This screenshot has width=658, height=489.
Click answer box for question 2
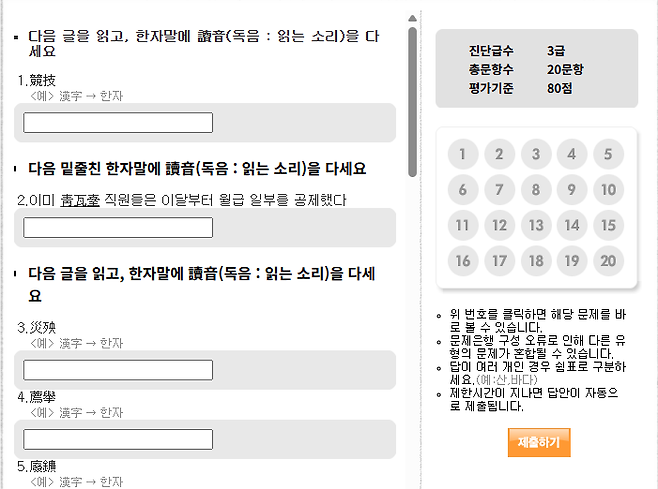[118, 228]
